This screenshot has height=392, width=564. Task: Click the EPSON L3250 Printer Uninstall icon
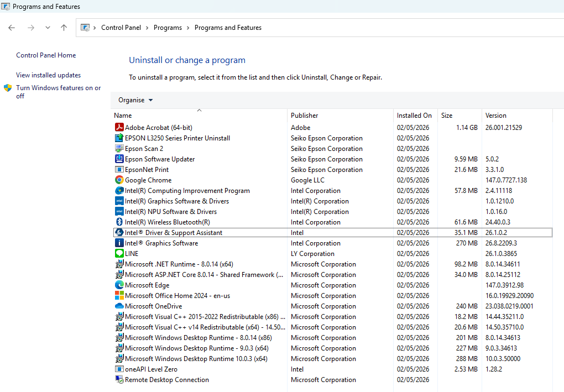pyautogui.click(x=119, y=138)
